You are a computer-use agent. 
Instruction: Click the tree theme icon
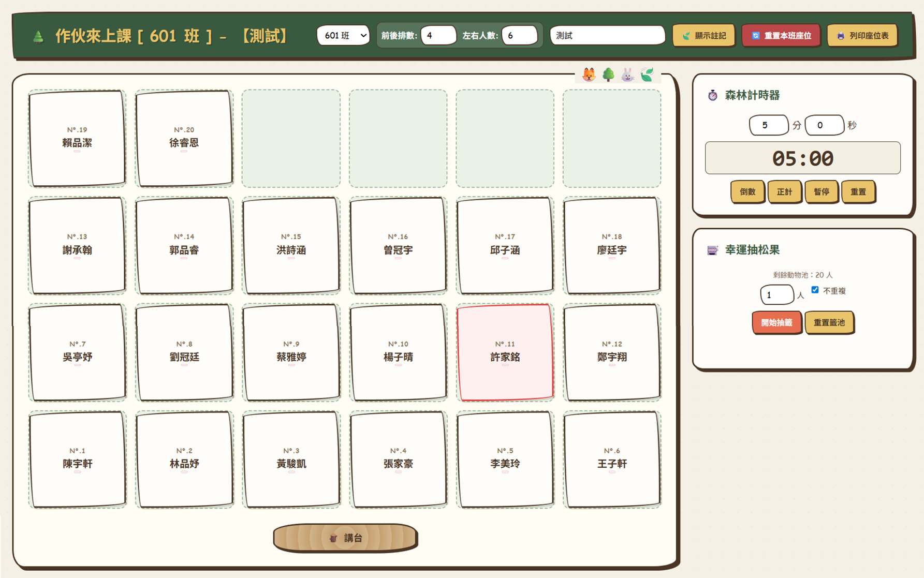coord(608,75)
